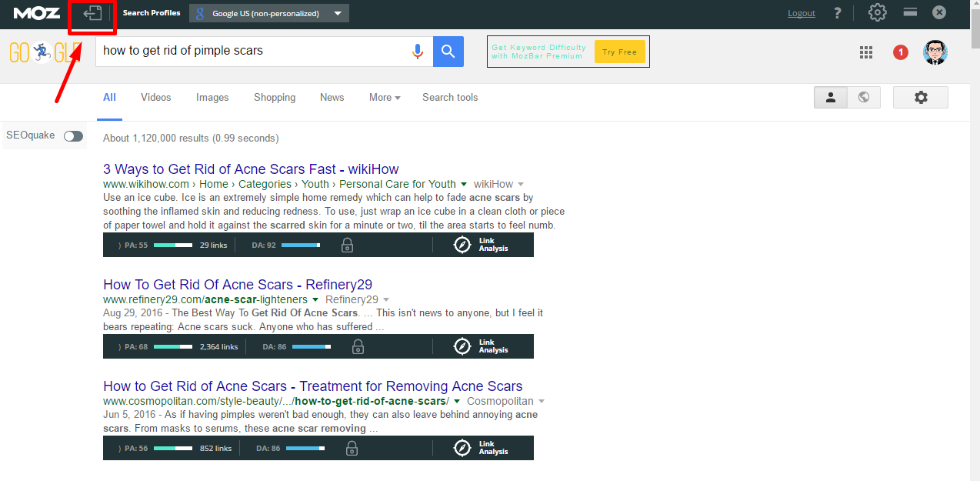This screenshot has height=481, width=980.
Task: Open MozBar help question mark
Action: pos(838,13)
